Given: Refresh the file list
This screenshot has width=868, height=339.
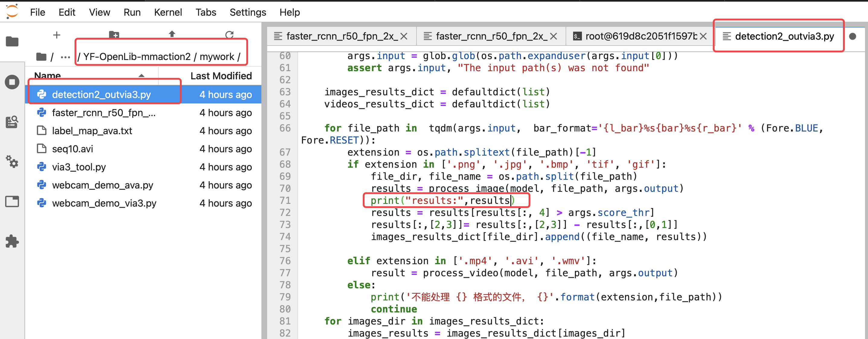Looking at the screenshot, I should click(229, 35).
